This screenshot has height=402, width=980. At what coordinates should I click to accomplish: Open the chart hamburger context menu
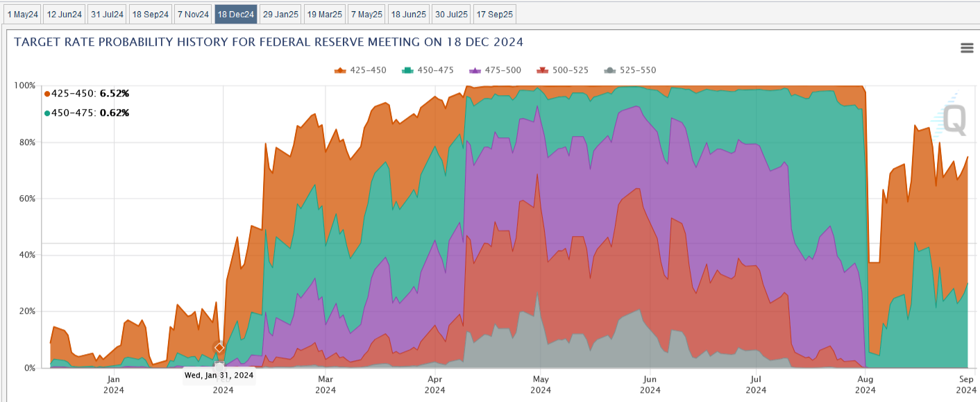tap(966, 48)
